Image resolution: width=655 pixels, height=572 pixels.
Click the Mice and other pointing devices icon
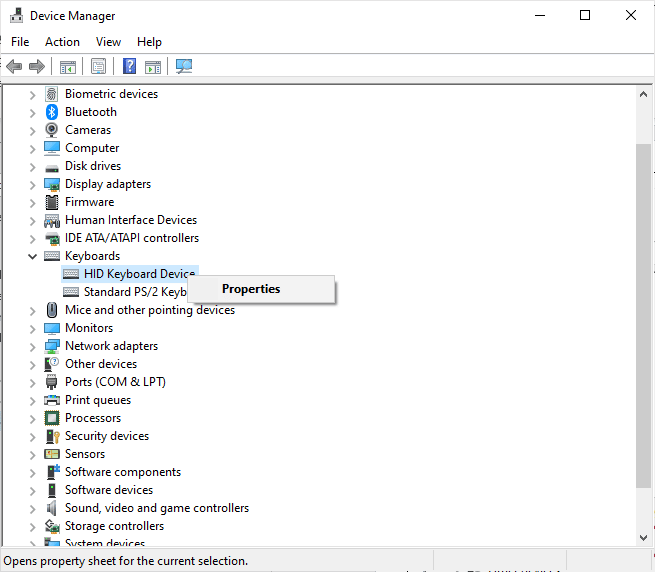coord(52,310)
